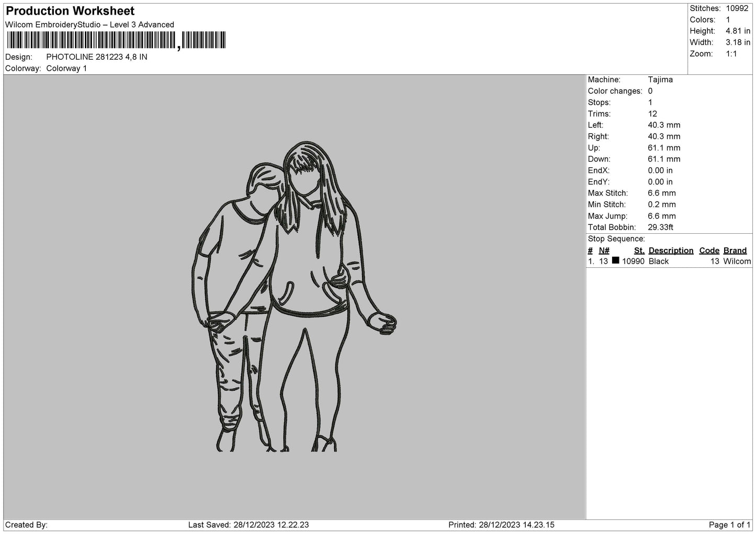Select the stitch count 10990 in stop row
Screen dimensions: 756x534
tap(633, 262)
